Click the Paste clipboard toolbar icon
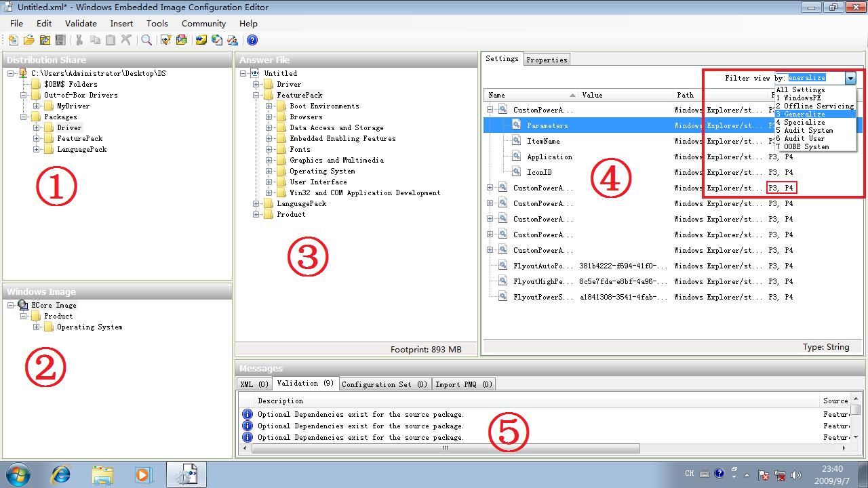868x488 pixels. pyautogui.click(x=111, y=40)
